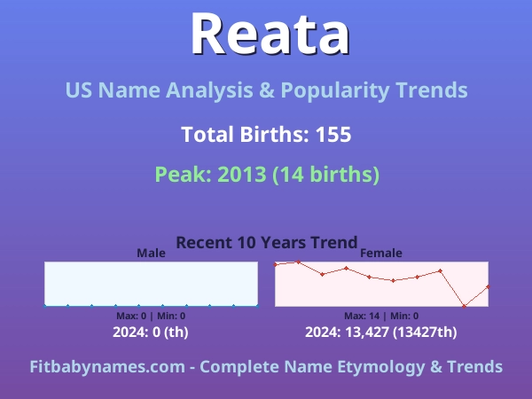Click the 2024: 0 (th) male ranking text
Viewport: 532px width, 399px height.
(x=151, y=332)
